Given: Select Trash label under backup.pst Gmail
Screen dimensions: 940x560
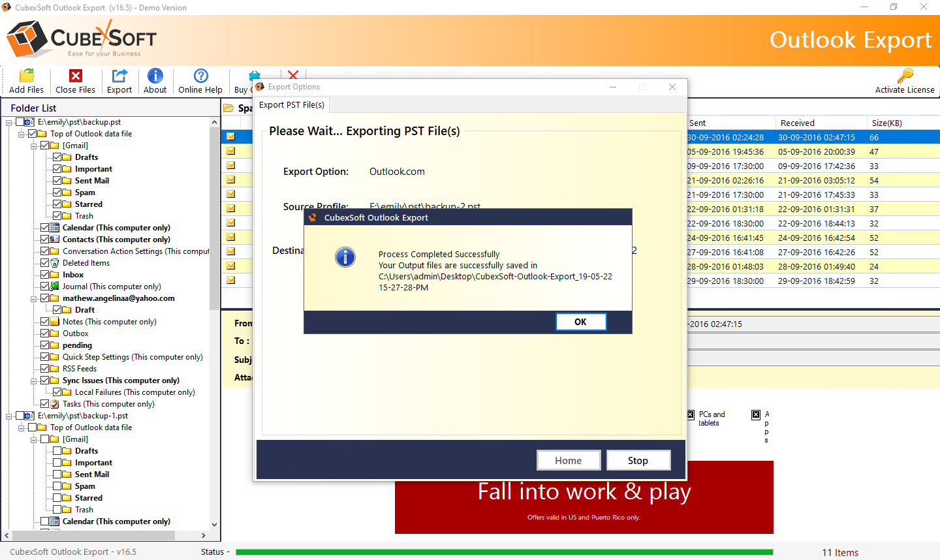Looking at the screenshot, I should [84, 216].
